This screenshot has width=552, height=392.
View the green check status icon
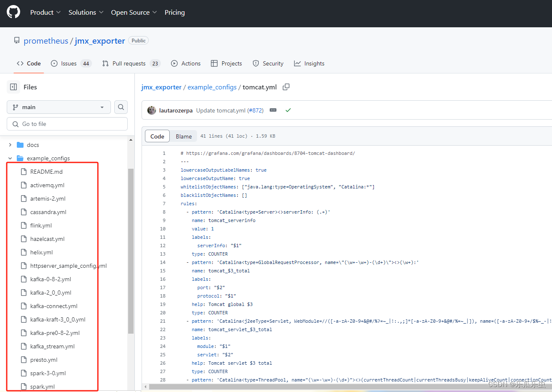click(288, 110)
